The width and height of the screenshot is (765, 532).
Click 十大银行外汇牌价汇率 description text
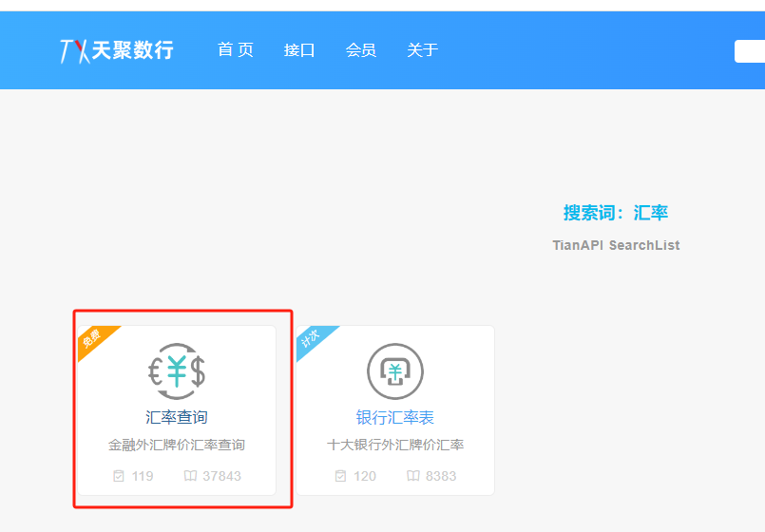click(x=395, y=445)
